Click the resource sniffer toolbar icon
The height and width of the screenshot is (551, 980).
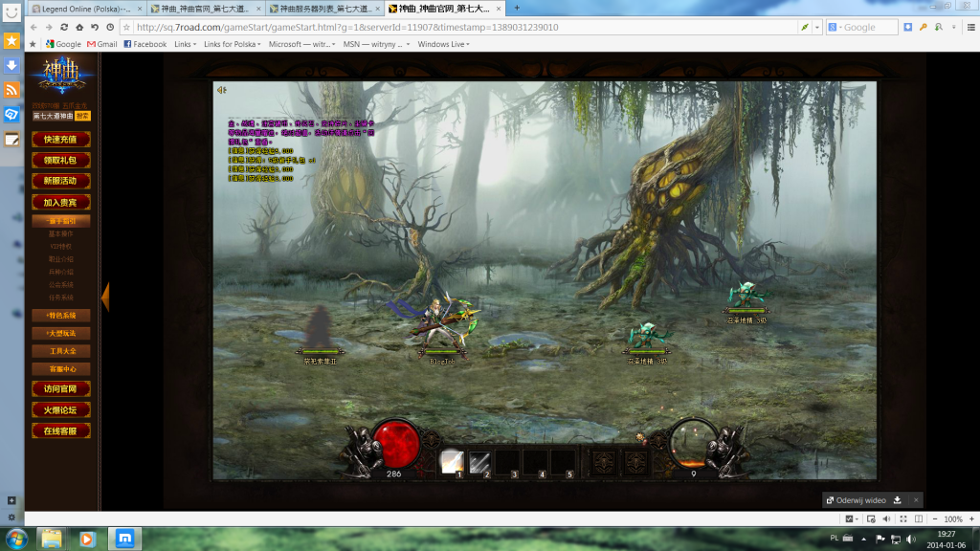tap(939, 28)
